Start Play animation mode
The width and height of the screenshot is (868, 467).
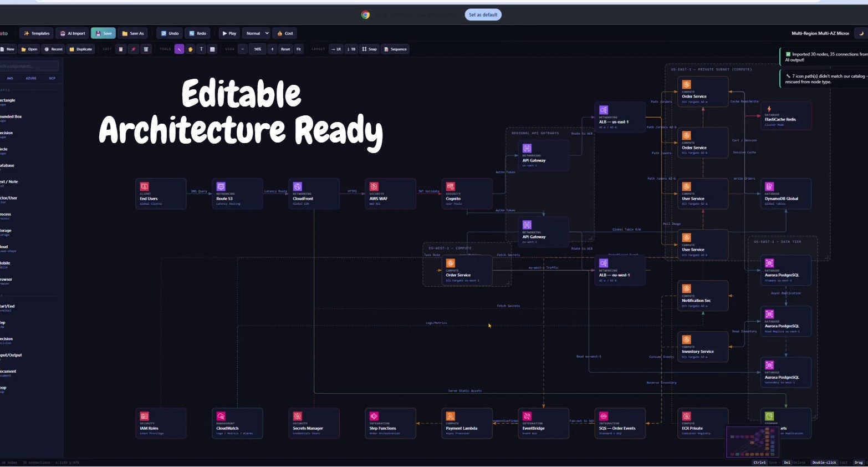[x=229, y=33]
